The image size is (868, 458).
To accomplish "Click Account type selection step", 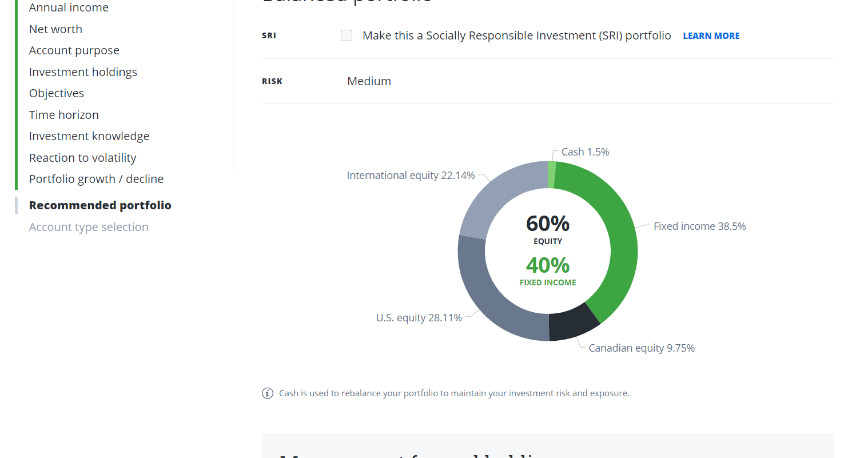I will pos(89,227).
